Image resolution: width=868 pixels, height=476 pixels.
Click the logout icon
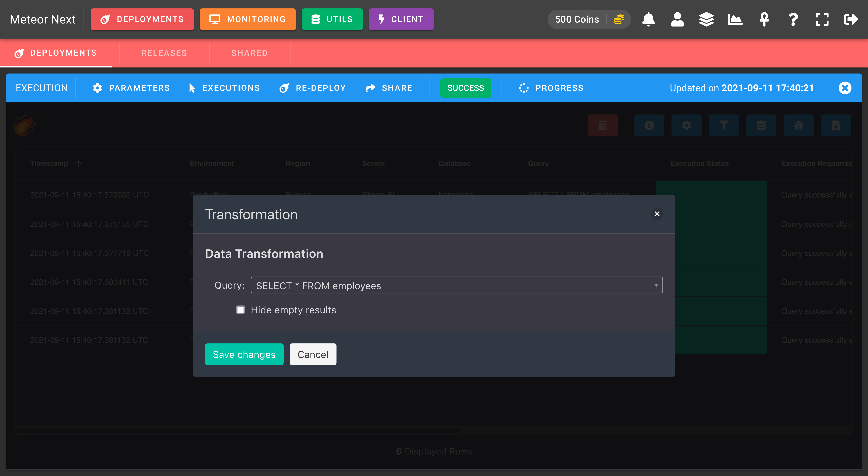(851, 20)
